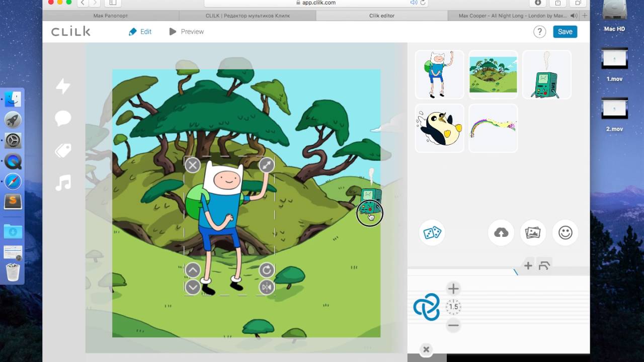
Task: Switch to Max Cooper browser tab
Action: point(513,16)
